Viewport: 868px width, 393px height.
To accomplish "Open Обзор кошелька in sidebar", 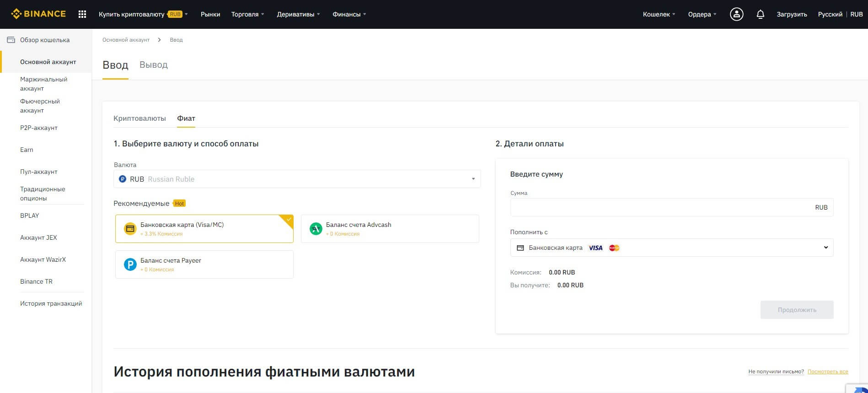I will click(x=45, y=40).
